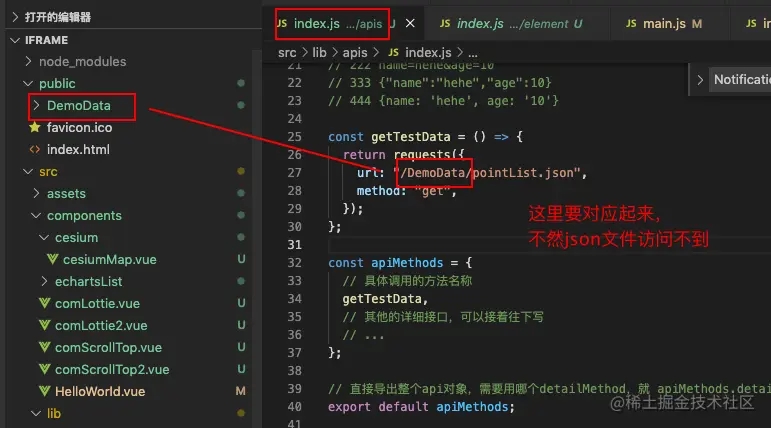
Task: Open index.html file icon
Action: [34, 150]
